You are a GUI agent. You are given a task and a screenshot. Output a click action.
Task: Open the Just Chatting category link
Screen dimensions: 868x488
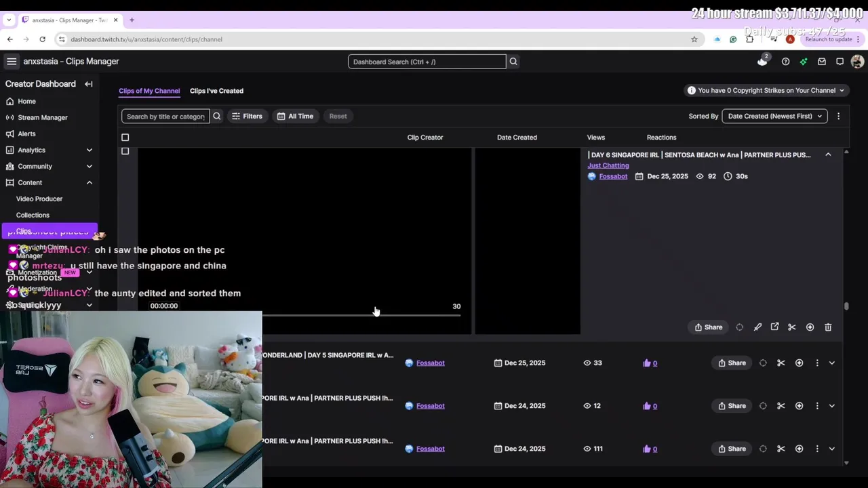pos(608,165)
